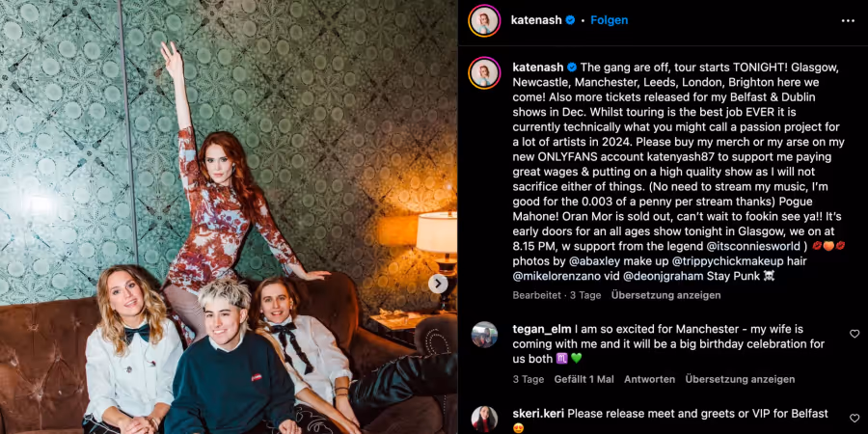Open katenash story ring in the header

[x=484, y=20]
